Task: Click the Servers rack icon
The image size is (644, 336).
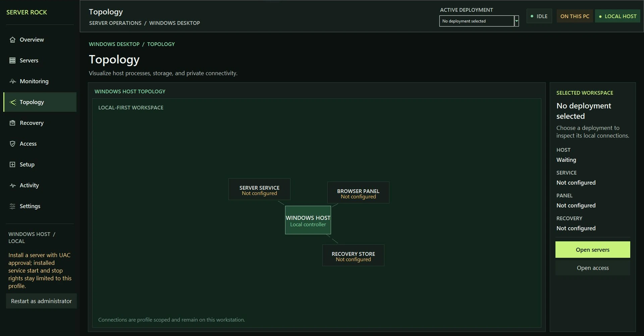Action: tap(12, 60)
